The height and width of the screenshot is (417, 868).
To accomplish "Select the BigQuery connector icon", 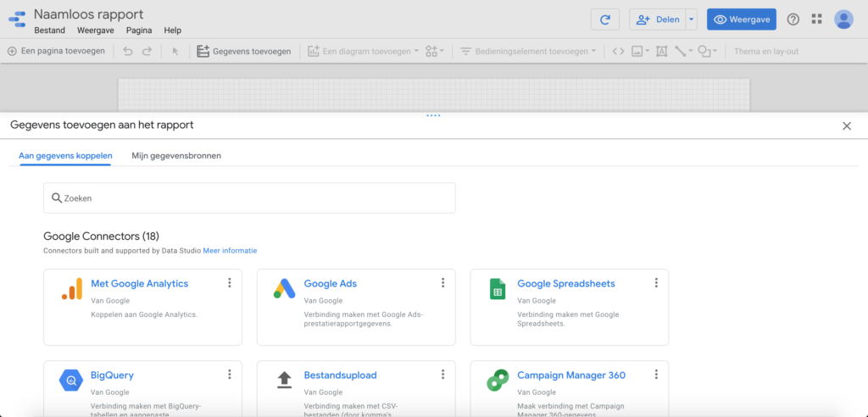I will tap(71, 381).
